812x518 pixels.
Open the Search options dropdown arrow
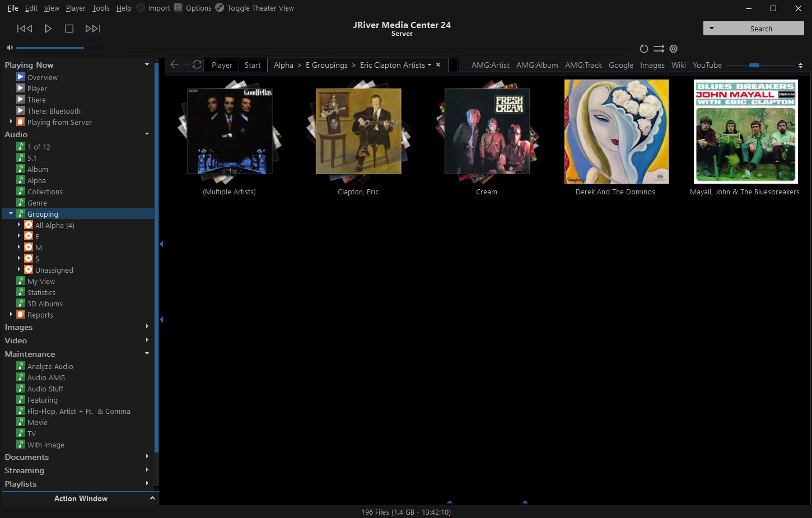point(712,28)
